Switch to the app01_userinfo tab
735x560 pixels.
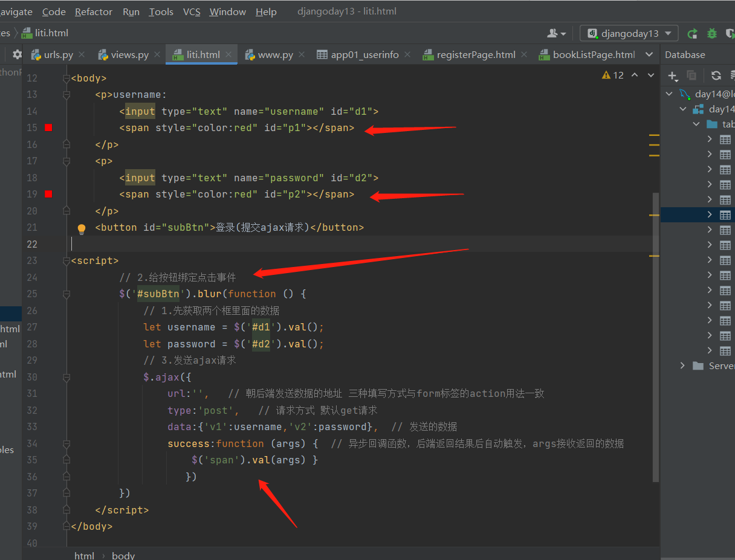pos(364,54)
